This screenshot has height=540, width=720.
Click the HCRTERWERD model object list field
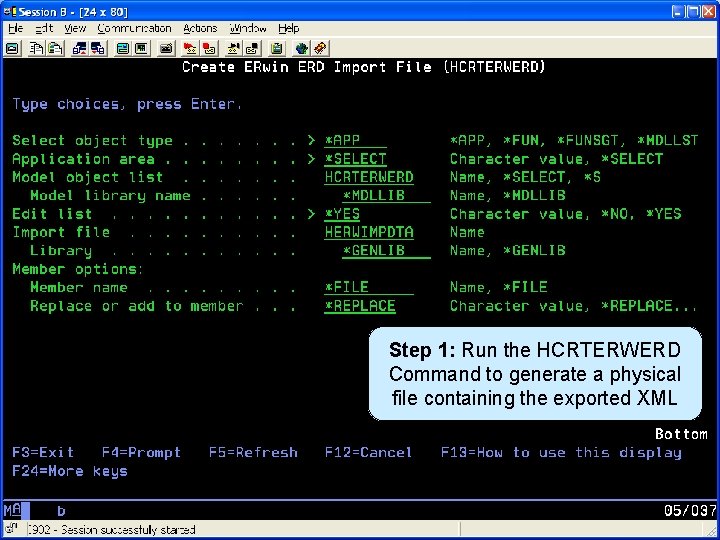[369, 177]
